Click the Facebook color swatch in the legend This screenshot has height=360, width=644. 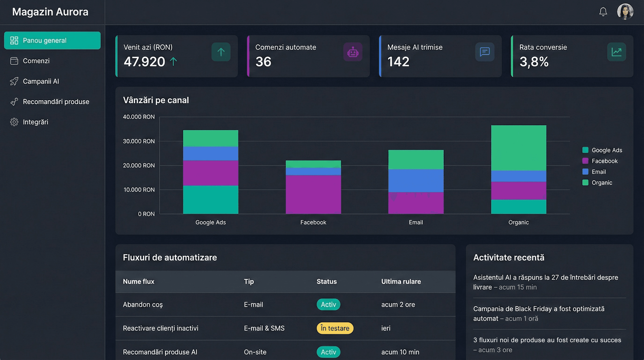585,161
